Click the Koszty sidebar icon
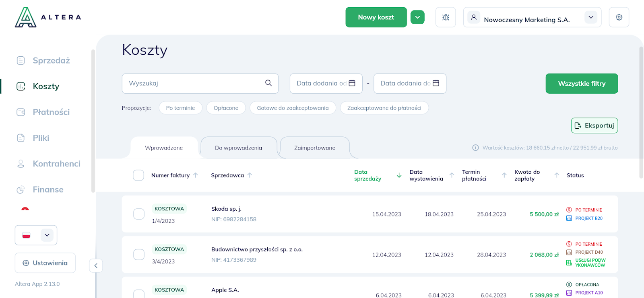 [x=21, y=86]
